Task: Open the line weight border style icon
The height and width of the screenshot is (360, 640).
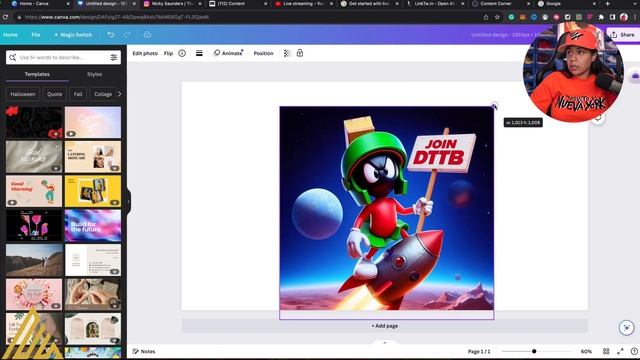Action: click(199, 53)
